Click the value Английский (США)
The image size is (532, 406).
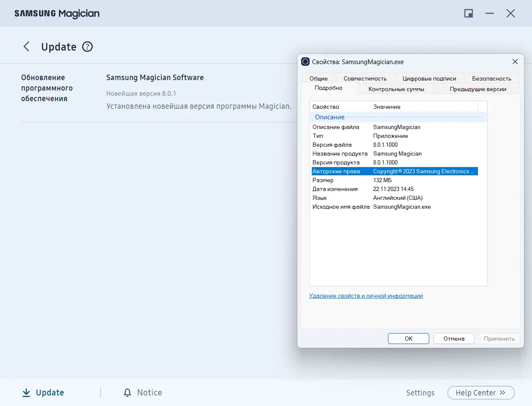(398, 198)
